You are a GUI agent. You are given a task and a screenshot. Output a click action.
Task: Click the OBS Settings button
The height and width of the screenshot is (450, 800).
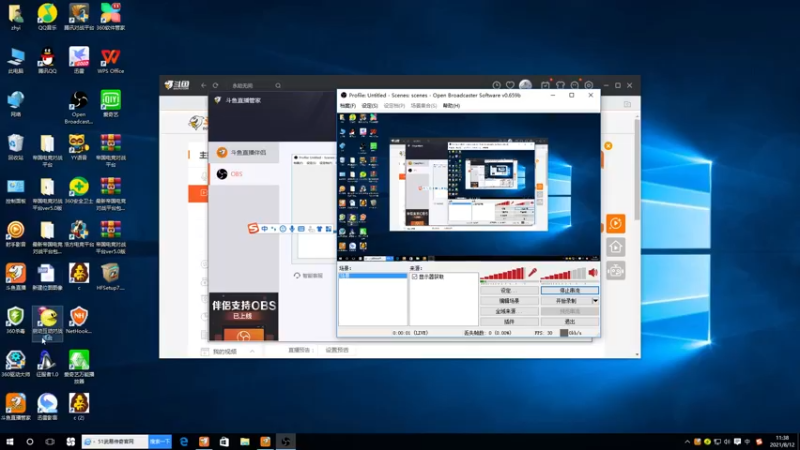[x=509, y=290]
